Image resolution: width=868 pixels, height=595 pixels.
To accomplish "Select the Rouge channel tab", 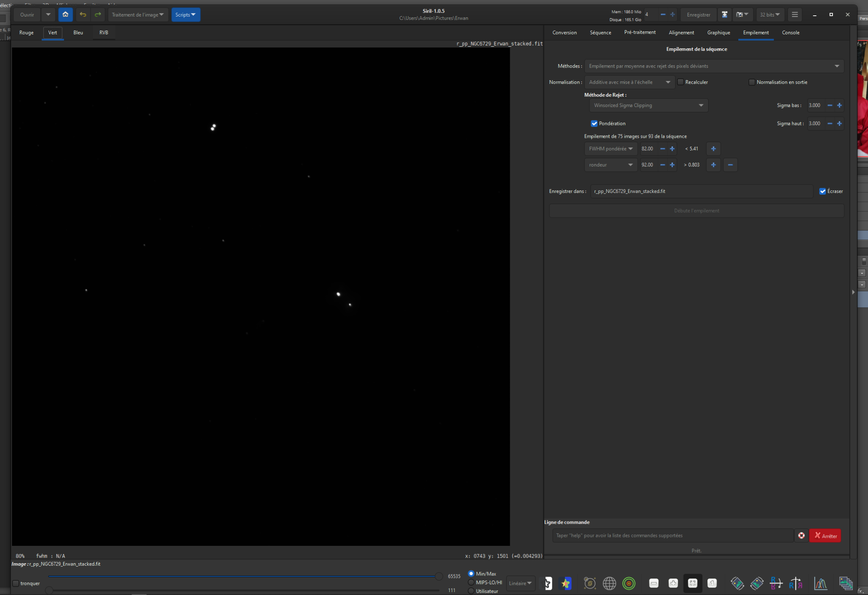I will [26, 33].
